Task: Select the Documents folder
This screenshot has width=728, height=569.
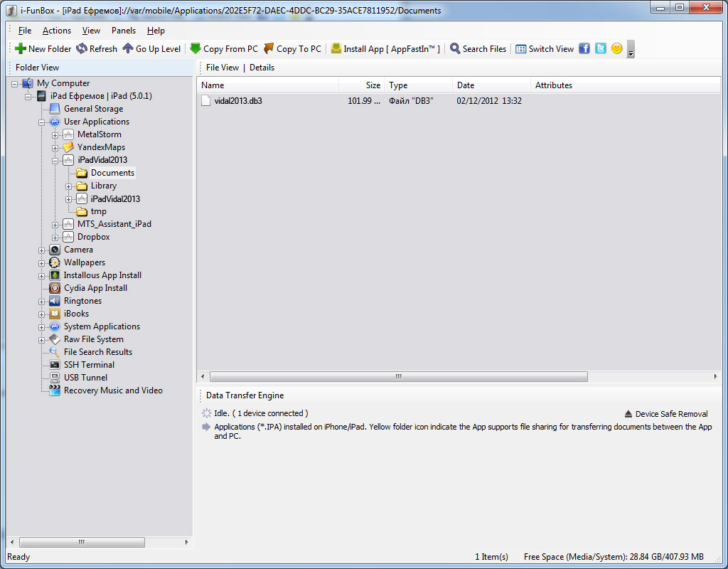Action: point(112,173)
